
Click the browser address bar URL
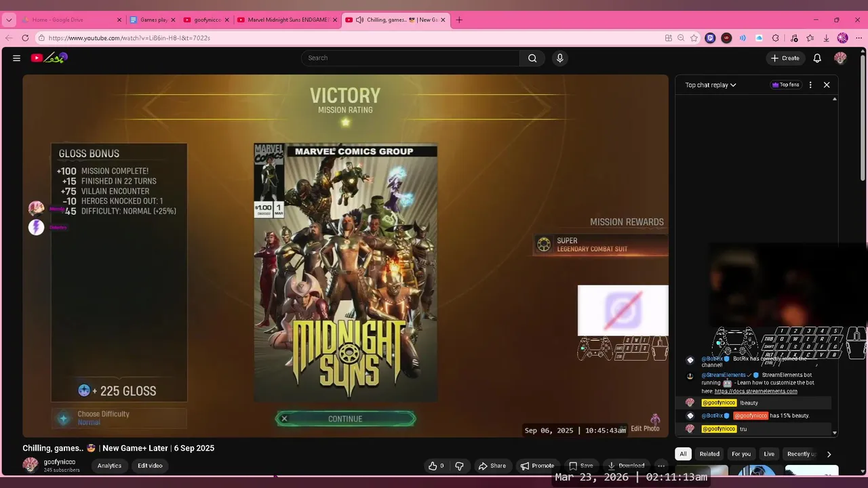click(x=129, y=38)
